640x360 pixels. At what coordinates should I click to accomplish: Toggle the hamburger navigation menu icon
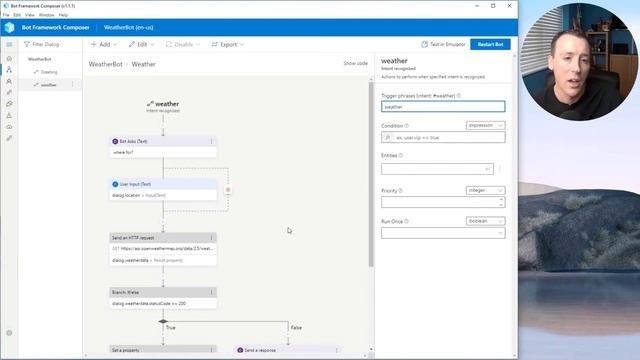9,44
